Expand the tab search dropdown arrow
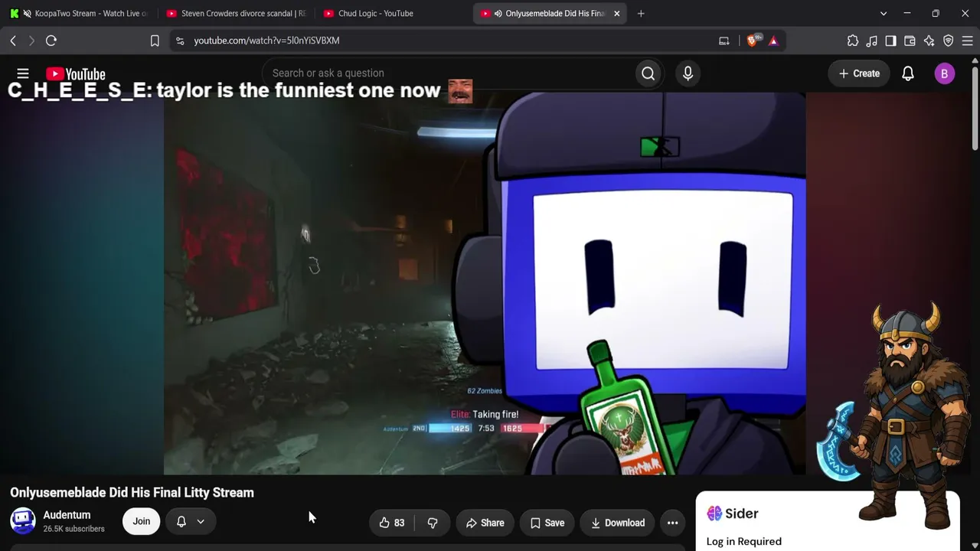The width and height of the screenshot is (980, 551). [884, 13]
